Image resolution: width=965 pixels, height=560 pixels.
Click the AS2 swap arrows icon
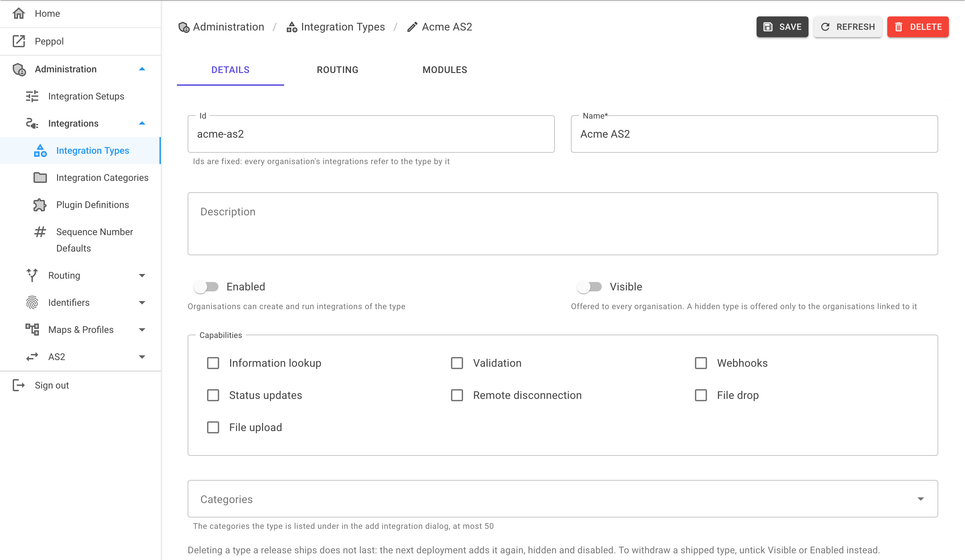coord(32,357)
